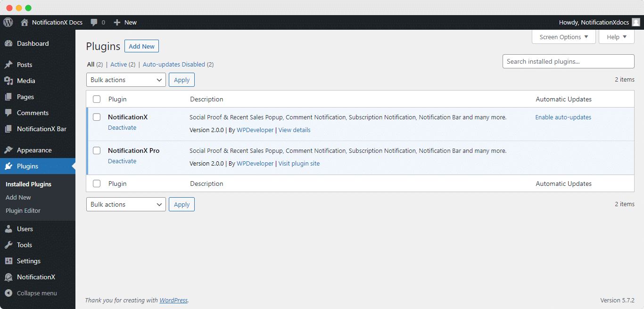Select the Users icon in the sidebar
This screenshot has width=644, height=309.
pos(9,229)
